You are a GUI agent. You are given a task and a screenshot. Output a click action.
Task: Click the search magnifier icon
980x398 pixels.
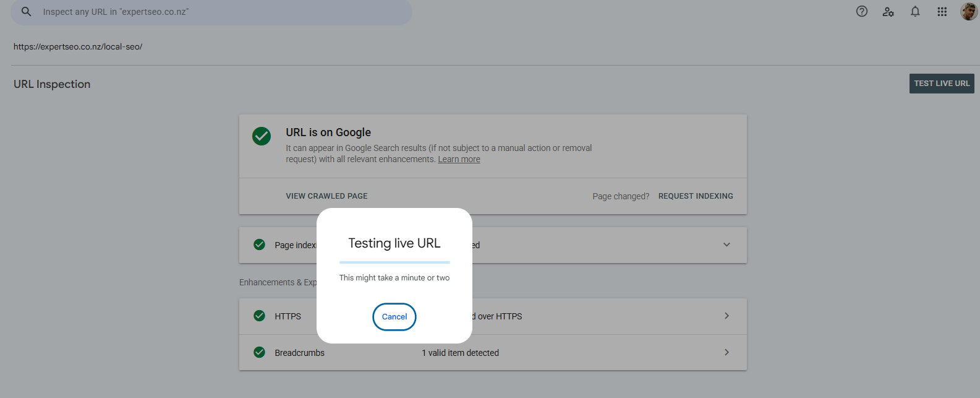26,12
